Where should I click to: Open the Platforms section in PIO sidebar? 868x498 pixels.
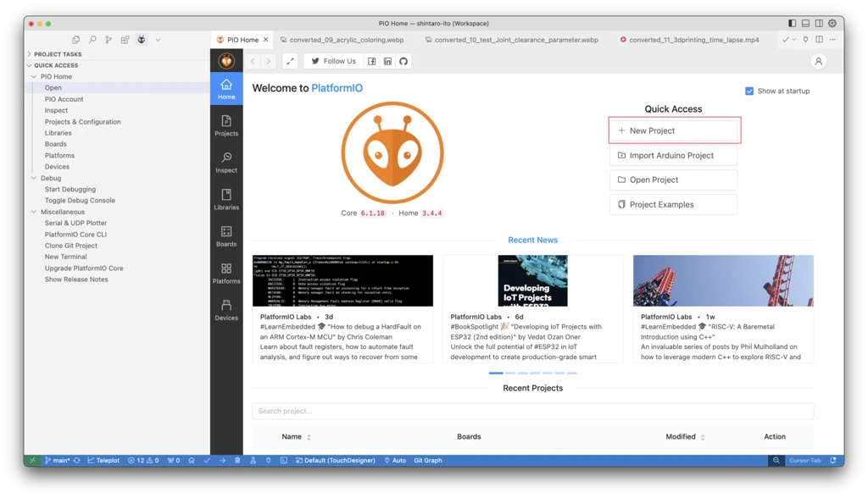226,274
